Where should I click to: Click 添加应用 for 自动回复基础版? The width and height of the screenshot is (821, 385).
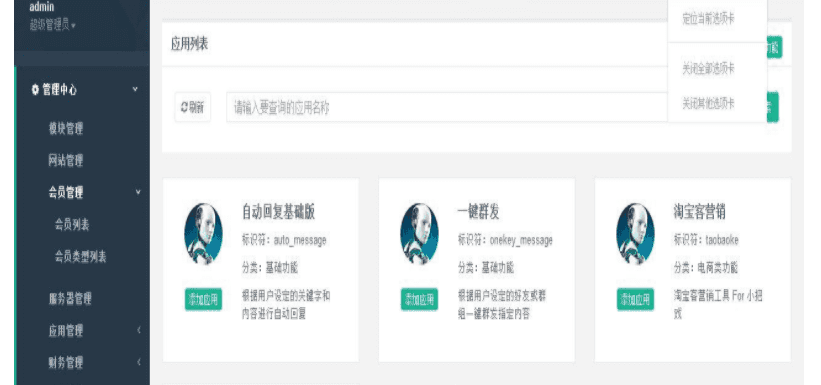coord(203,300)
